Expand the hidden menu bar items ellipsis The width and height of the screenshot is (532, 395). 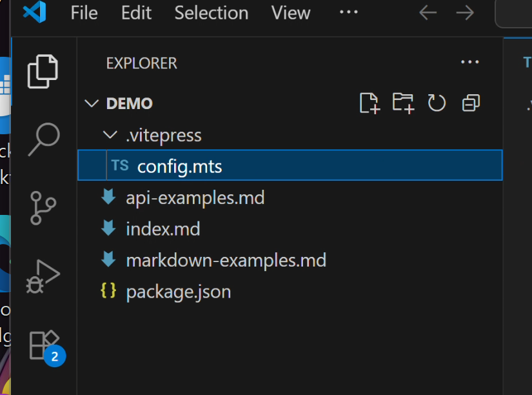tap(348, 13)
